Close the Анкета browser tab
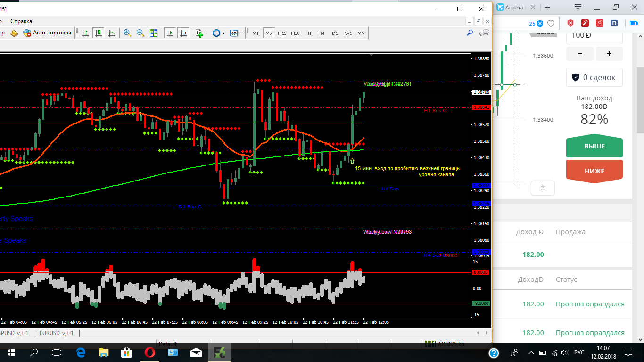Image resolution: width=644 pixels, height=362 pixels. click(534, 7)
